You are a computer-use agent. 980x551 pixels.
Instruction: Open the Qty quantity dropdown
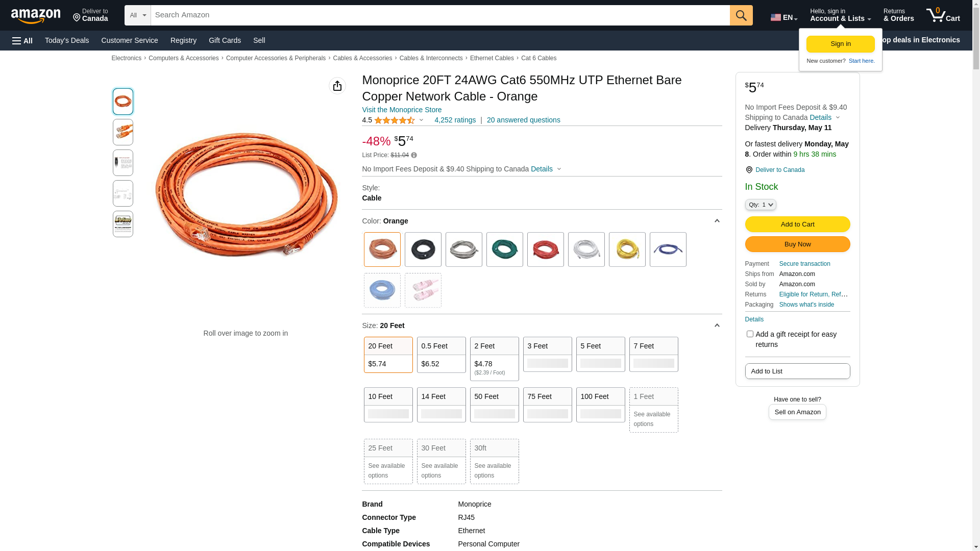coord(760,205)
